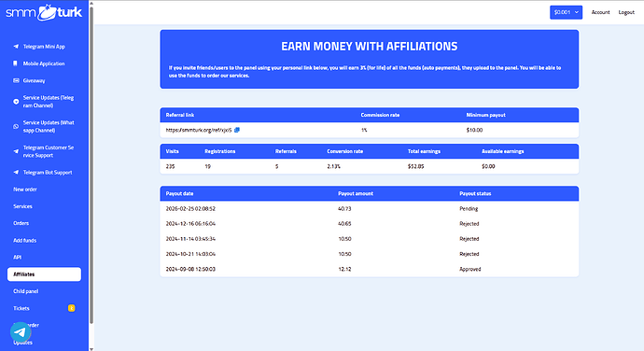The width and height of the screenshot is (644, 351).
Task: Click the Payout status column header
Action: click(475, 193)
